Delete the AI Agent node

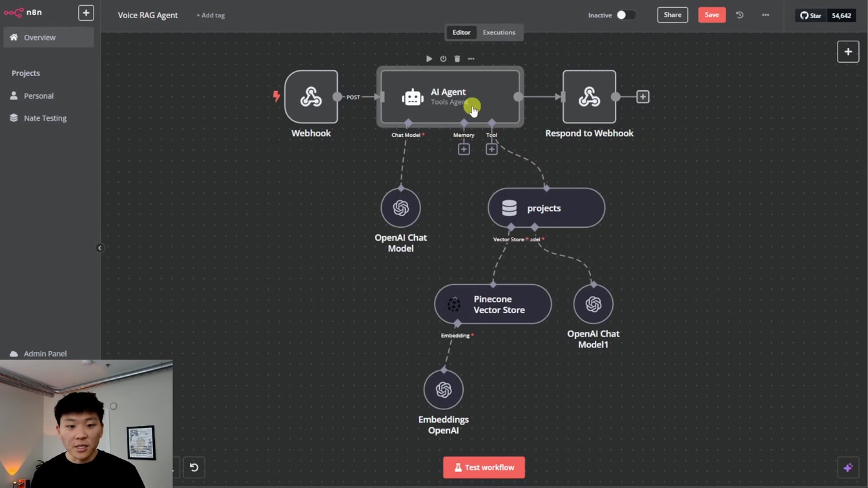pyautogui.click(x=457, y=59)
